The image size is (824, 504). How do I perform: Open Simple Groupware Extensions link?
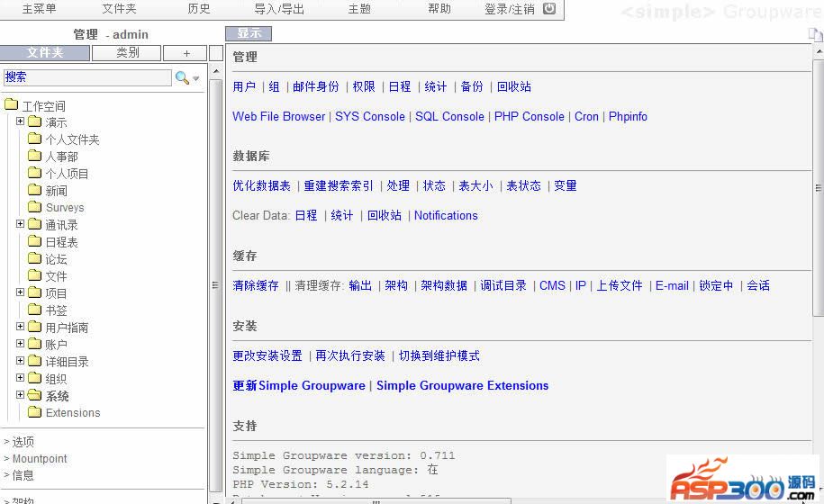coord(463,385)
